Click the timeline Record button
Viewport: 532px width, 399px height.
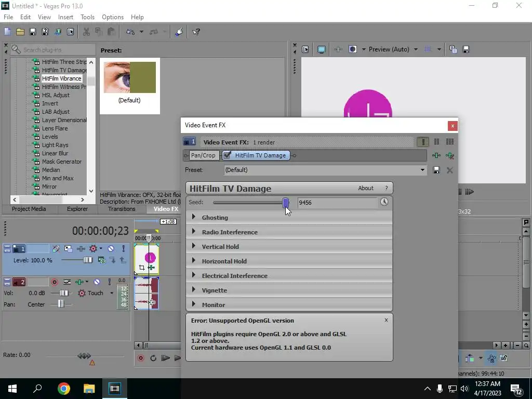(141, 358)
